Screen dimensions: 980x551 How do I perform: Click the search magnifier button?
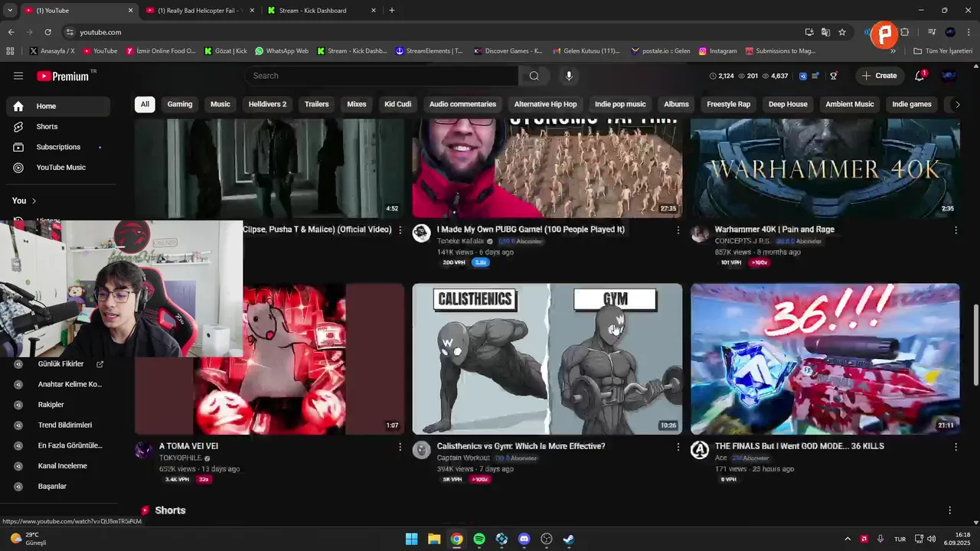[534, 76]
